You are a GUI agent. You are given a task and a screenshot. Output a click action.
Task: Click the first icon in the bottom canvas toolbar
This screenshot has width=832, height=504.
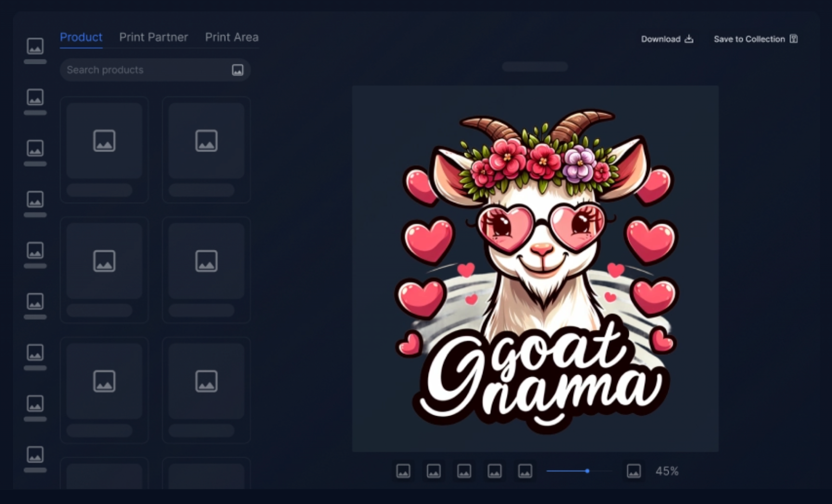click(x=403, y=471)
